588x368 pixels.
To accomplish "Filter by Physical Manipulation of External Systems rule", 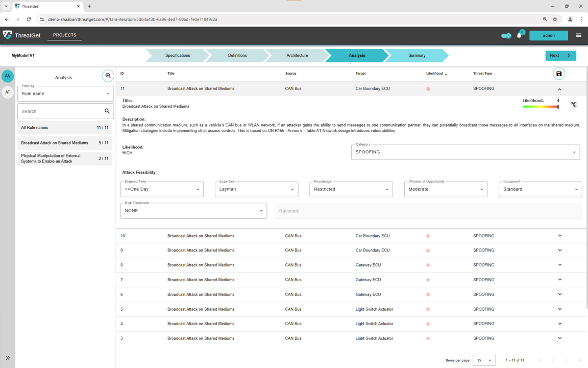I will [x=65, y=158].
